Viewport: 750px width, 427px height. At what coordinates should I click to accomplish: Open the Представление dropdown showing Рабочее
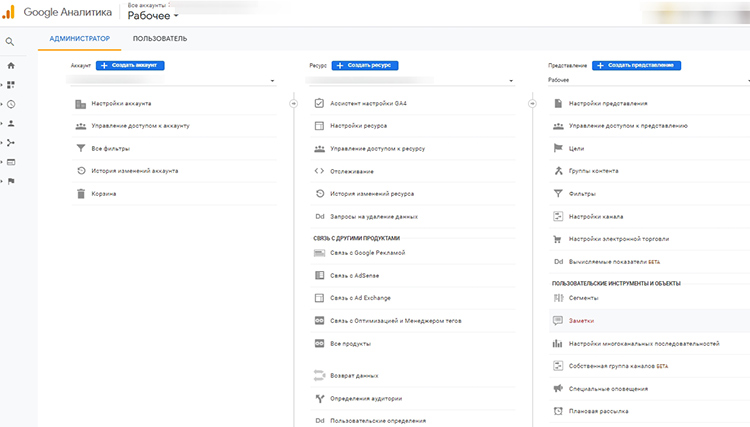point(645,80)
